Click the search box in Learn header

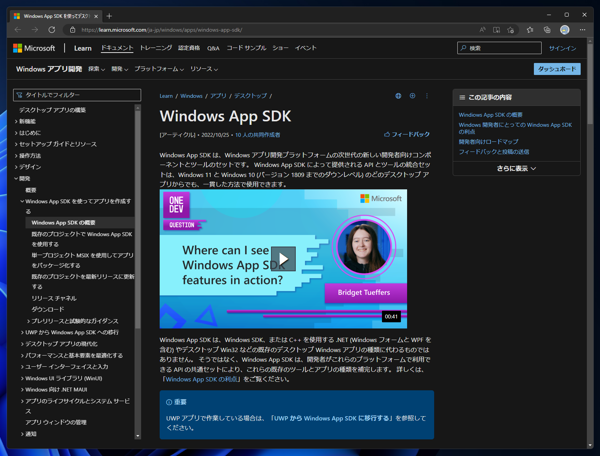coord(499,48)
